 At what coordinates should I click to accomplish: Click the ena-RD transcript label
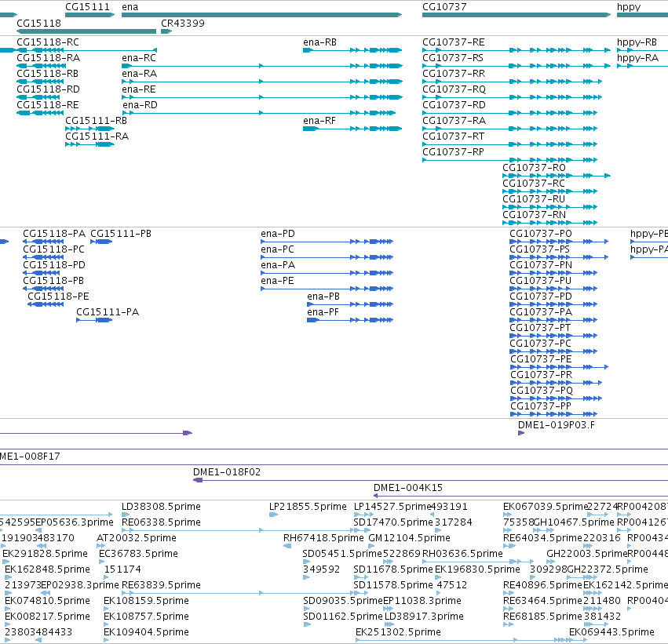click(x=141, y=105)
